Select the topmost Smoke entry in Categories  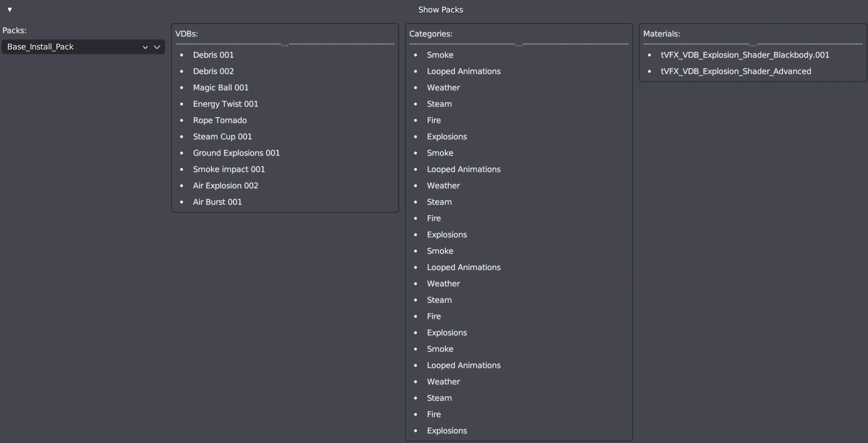coord(440,55)
